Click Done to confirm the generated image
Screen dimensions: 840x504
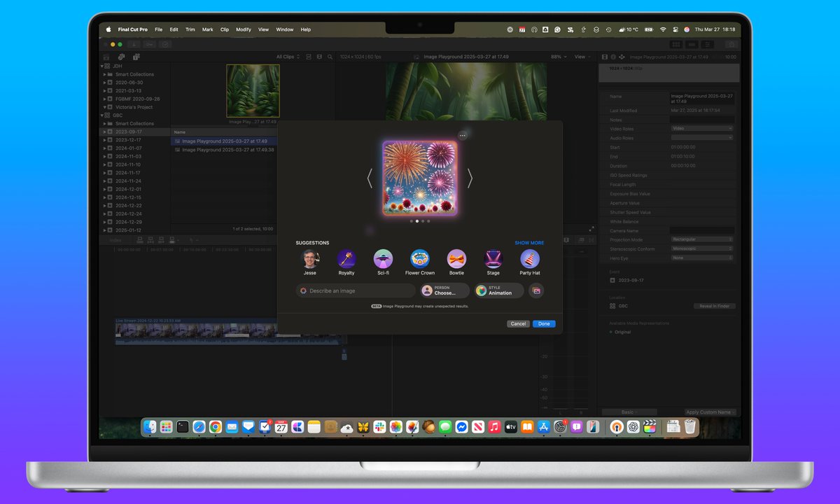click(x=544, y=323)
